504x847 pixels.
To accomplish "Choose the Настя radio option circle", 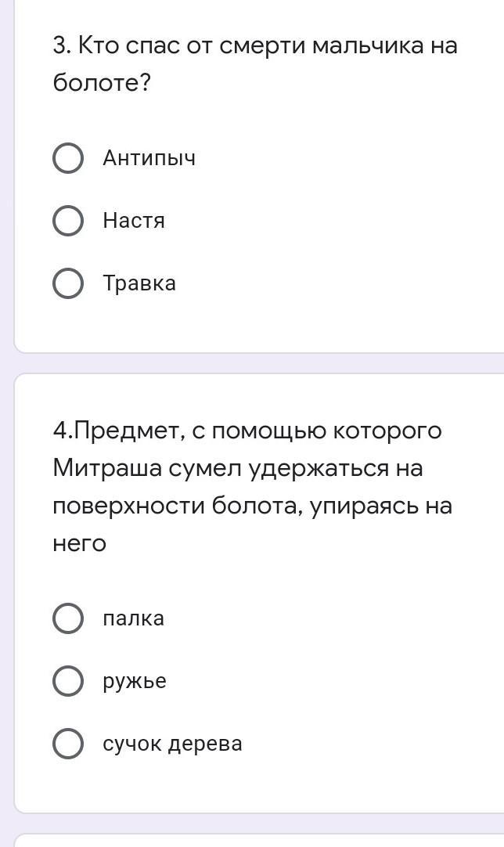I will click(x=68, y=221).
